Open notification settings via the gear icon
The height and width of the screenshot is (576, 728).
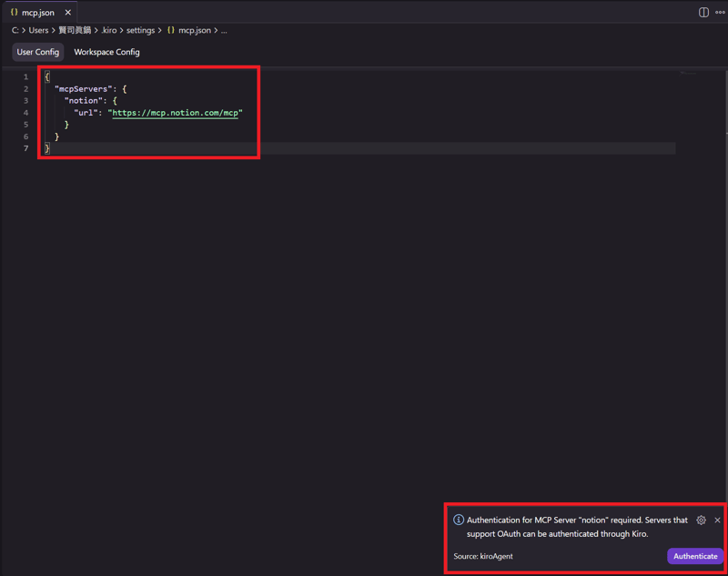click(x=701, y=520)
